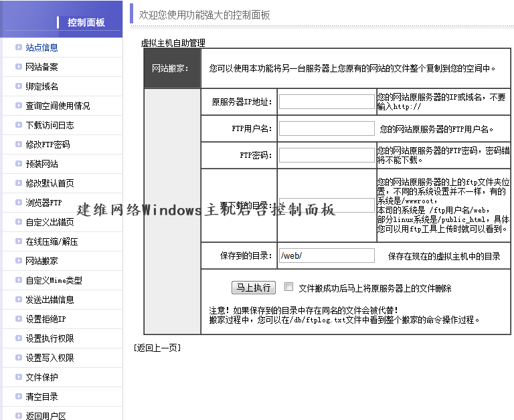Click the bullet icon beside 浏览器FTP

19,202
